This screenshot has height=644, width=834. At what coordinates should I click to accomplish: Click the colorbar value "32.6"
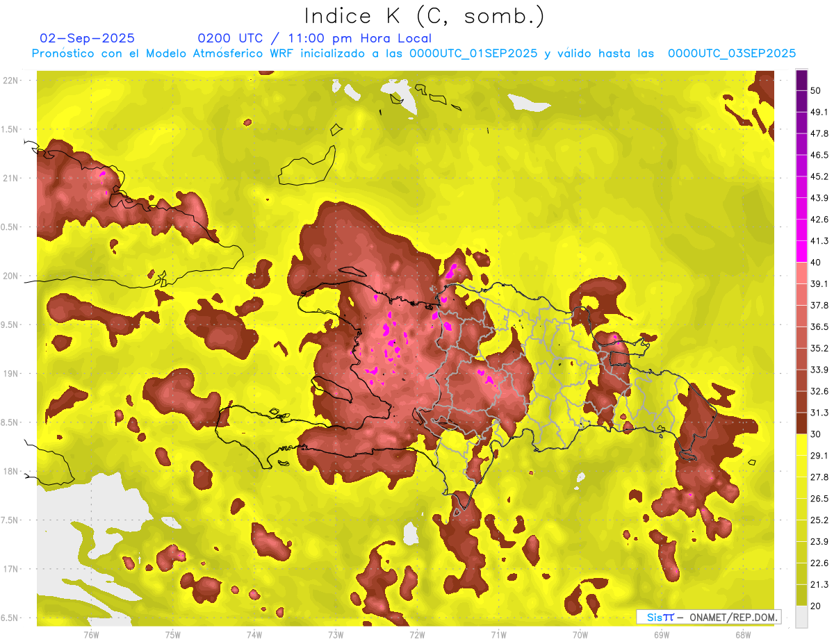(819, 391)
